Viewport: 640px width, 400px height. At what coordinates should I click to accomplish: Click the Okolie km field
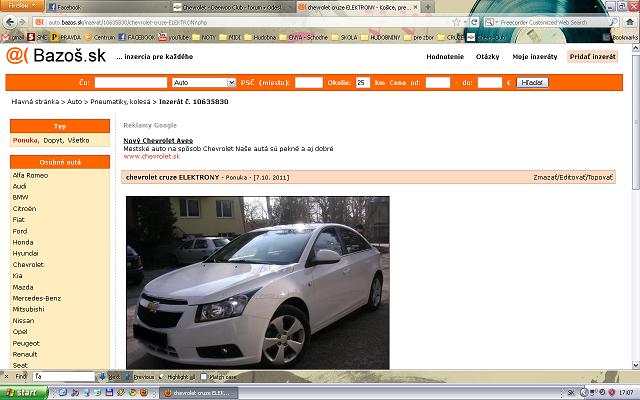click(362, 82)
